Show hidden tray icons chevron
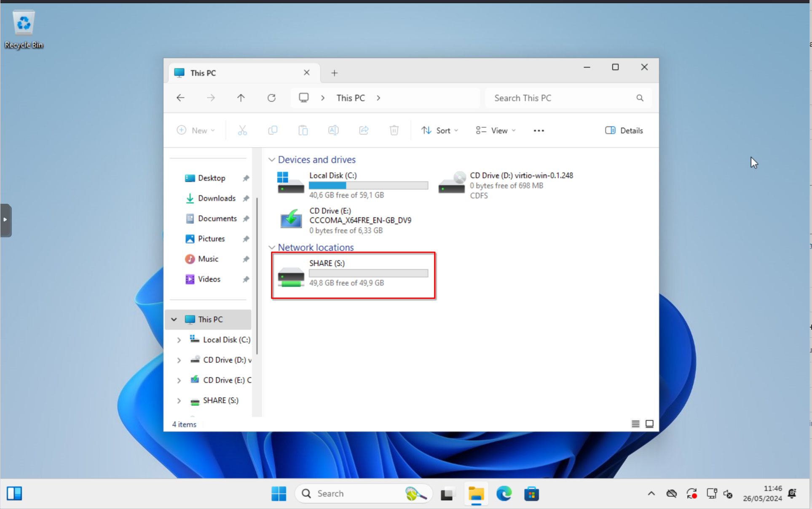The image size is (812, 509). click(x=651, y=493)
